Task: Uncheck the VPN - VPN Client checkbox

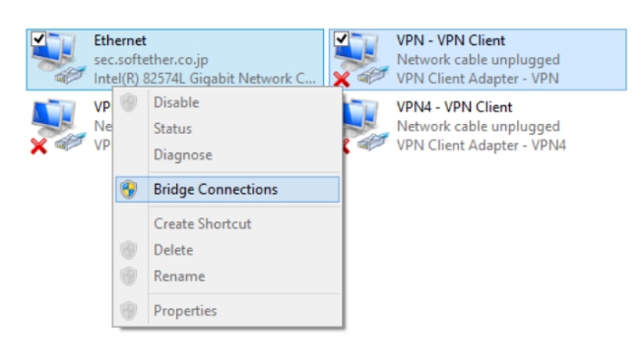Action: (341, 39)
